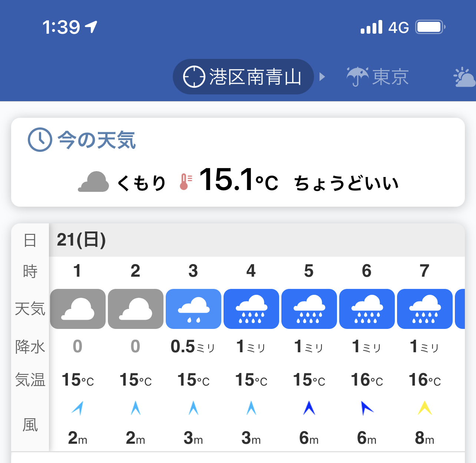Tap the yellow wind arrow at 7 o'clock
Viewport: 476px width, 463px height.
425,408
